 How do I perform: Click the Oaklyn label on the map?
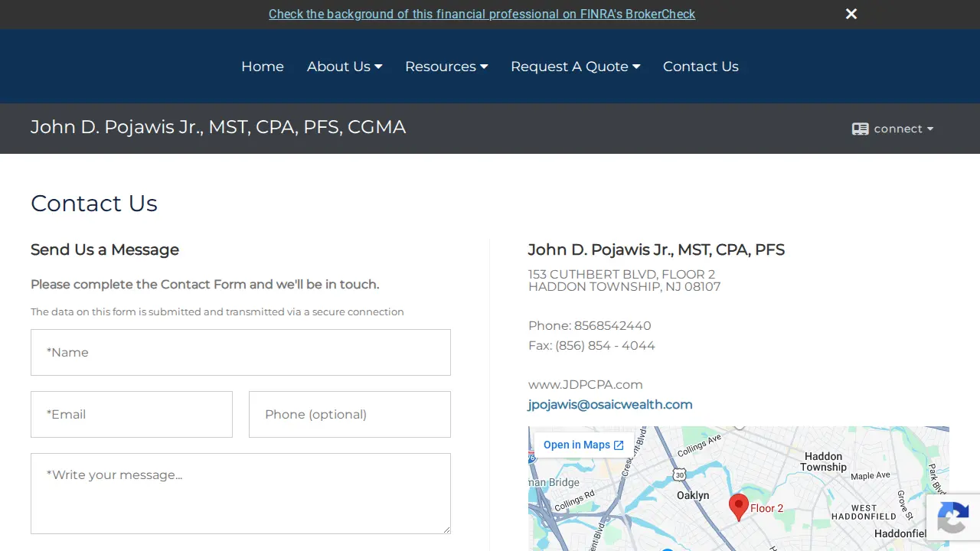click(x=693, y=495)
